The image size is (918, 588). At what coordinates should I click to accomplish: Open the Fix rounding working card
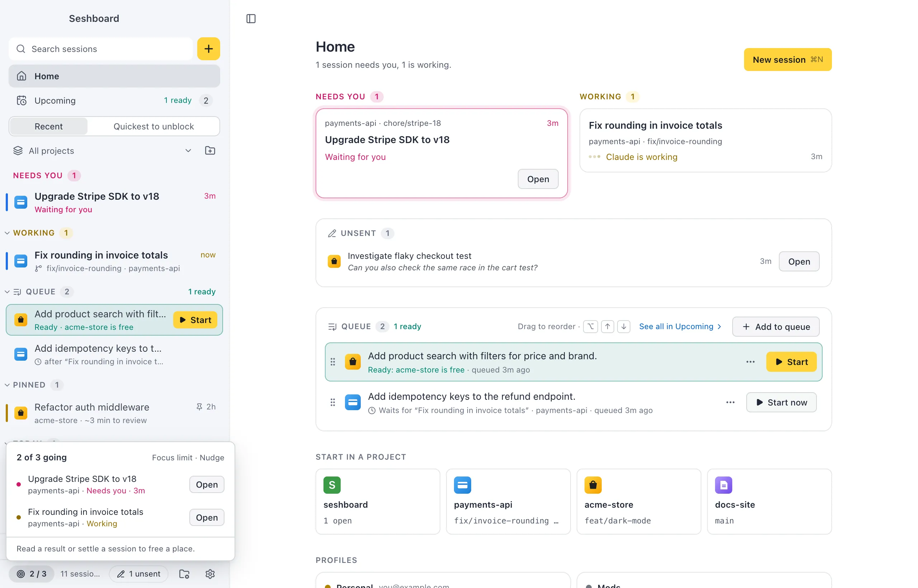pos(705,140)
